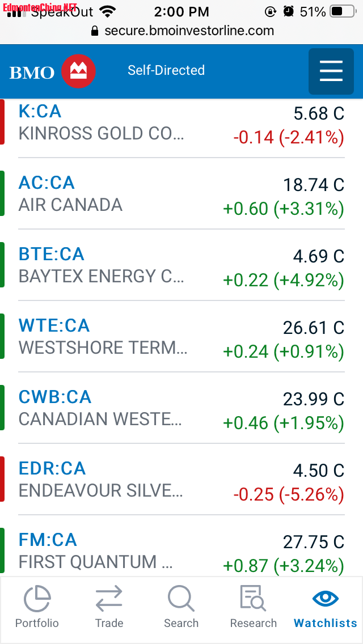Tap the Trade arrows icon

coord(109,599)
